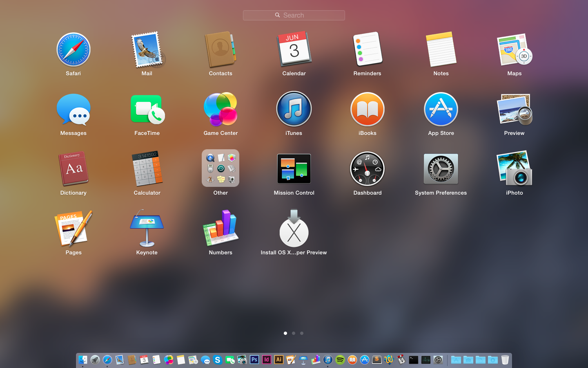Open the Calendar app in Launchpad grid
Screen dimensions: 588x368
(294, 49)
